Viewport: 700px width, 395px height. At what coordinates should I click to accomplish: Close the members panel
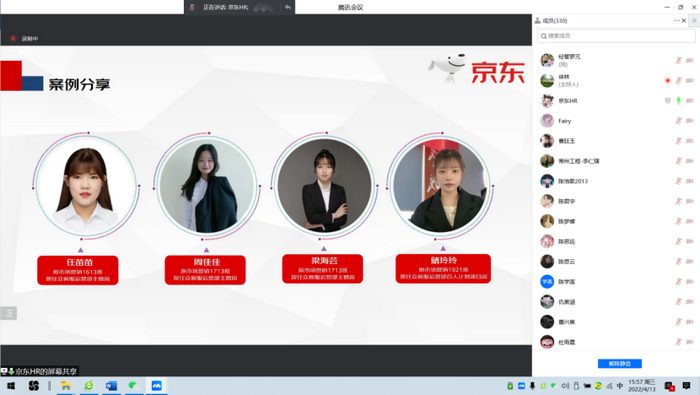[684, 21]
